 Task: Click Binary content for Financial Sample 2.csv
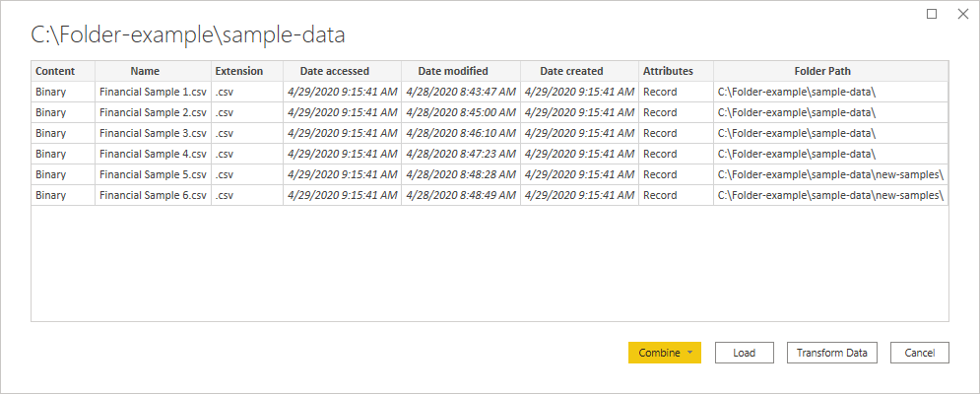point(50,112)
